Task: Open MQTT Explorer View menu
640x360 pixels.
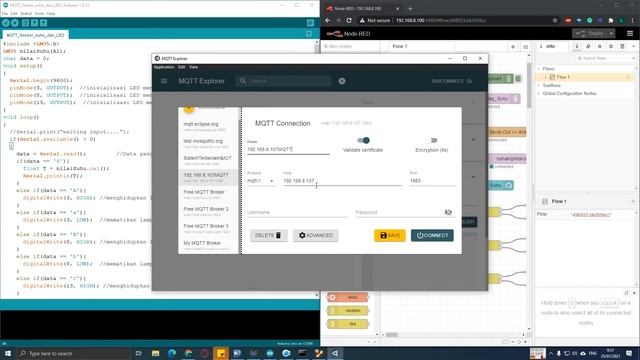Action: tap(193, 67)
